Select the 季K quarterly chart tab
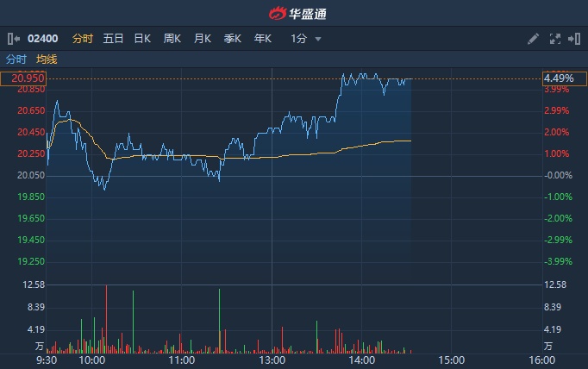This screenshot has width=588, height=369. 233,39
